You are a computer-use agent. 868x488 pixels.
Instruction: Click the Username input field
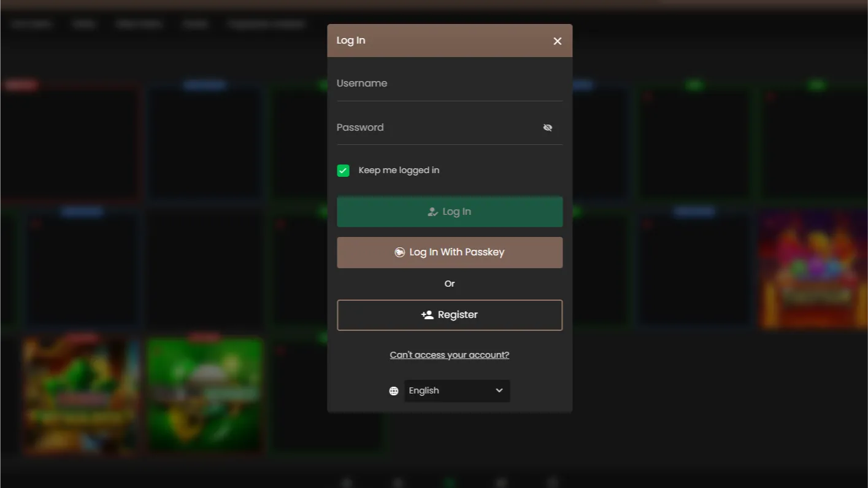tap(450, 83)
